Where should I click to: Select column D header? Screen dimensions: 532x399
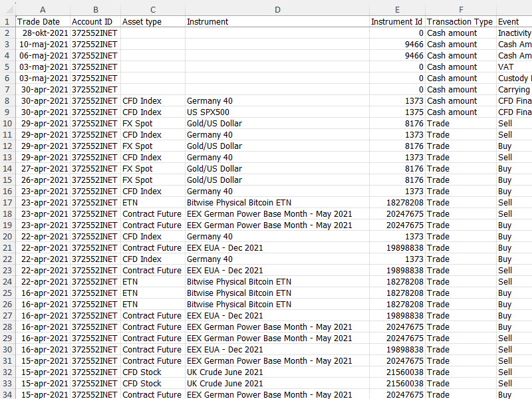(x=277, y=10)
